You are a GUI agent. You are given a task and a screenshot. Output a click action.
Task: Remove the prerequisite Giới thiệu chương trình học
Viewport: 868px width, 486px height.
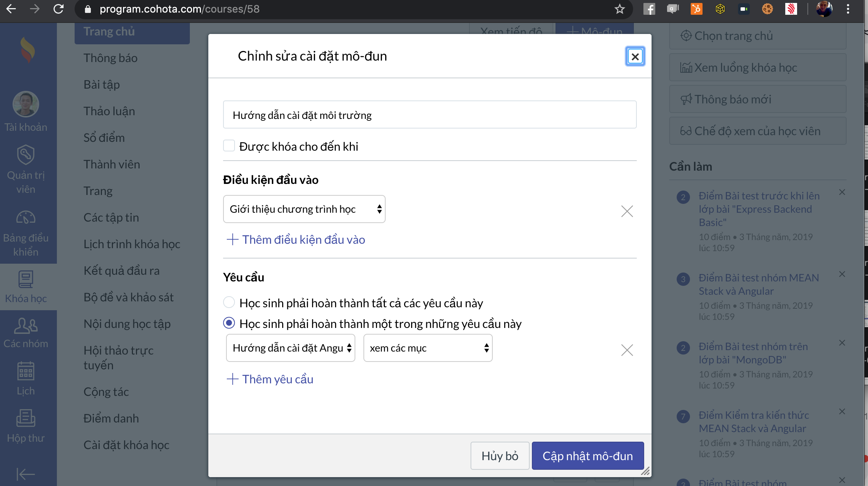pyautogui.click(x=627, y=211)
